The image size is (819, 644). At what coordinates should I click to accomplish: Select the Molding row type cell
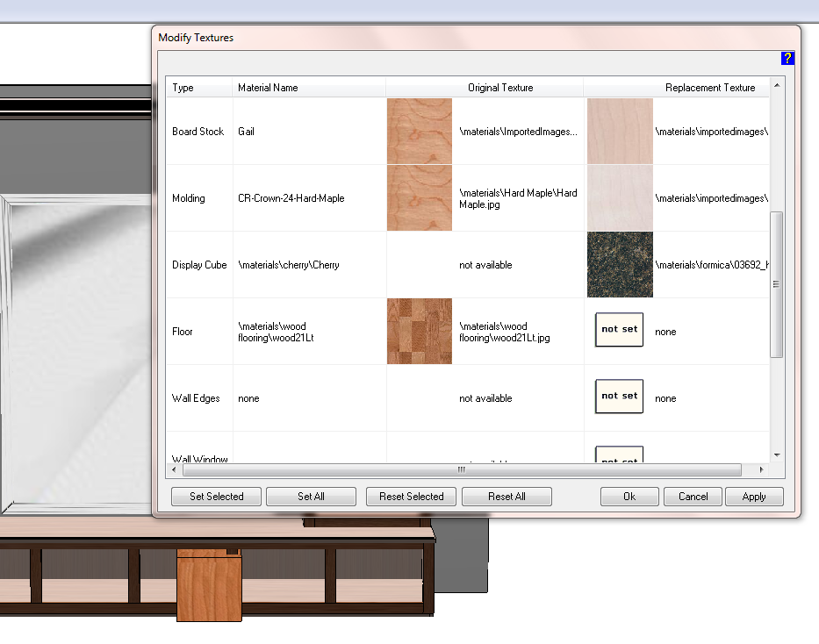[x=189, y=198]
